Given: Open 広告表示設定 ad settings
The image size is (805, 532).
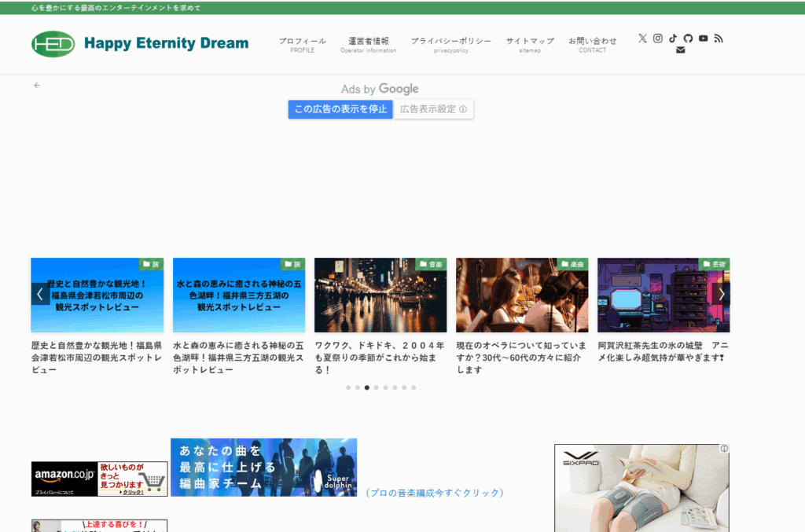Looking at the screenshot, I should 433,109.
